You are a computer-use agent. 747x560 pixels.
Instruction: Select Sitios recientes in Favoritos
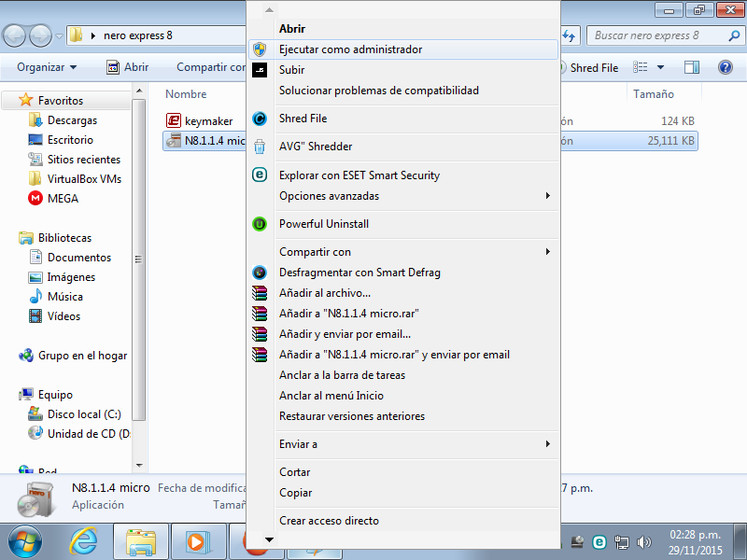(x=75, y=159)
